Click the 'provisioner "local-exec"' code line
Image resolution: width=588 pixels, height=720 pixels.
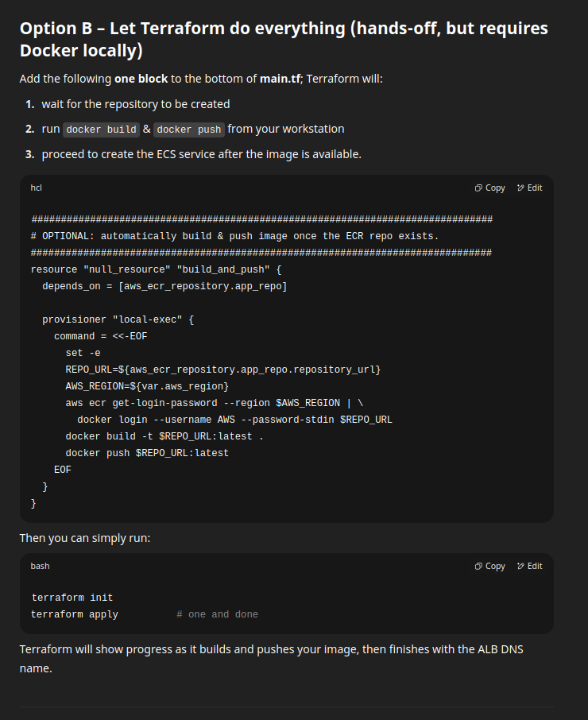(118, 319)
